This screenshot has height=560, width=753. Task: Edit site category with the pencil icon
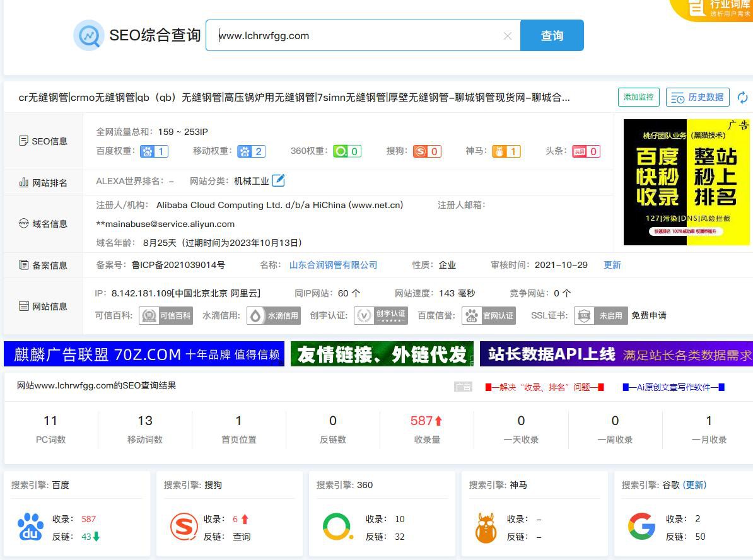278,180
